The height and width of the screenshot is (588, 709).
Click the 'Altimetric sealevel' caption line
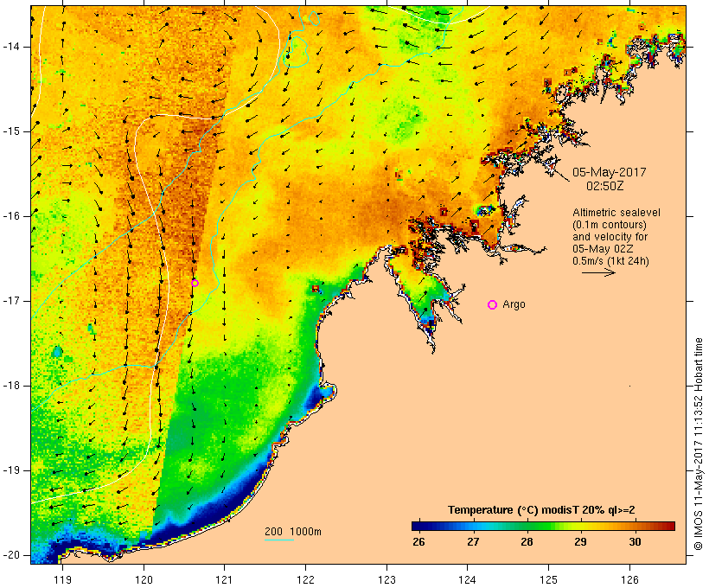[616, 213]
